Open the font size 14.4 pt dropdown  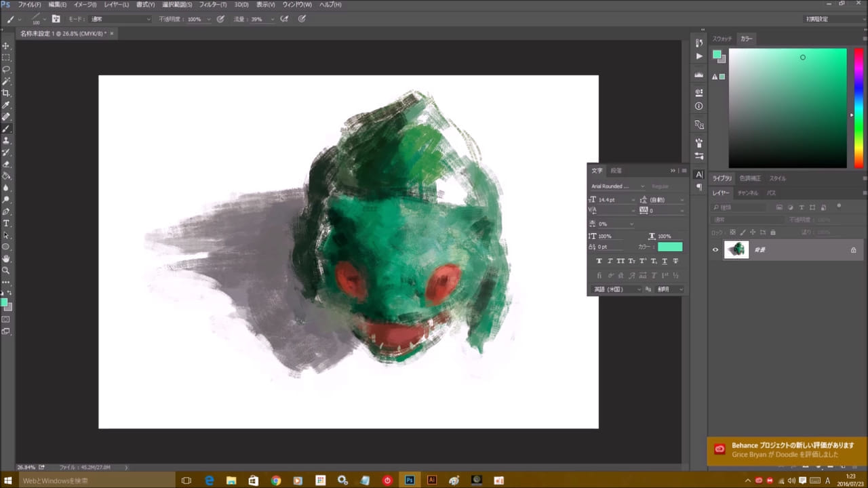pyautogui.click(x=634, y=200)
